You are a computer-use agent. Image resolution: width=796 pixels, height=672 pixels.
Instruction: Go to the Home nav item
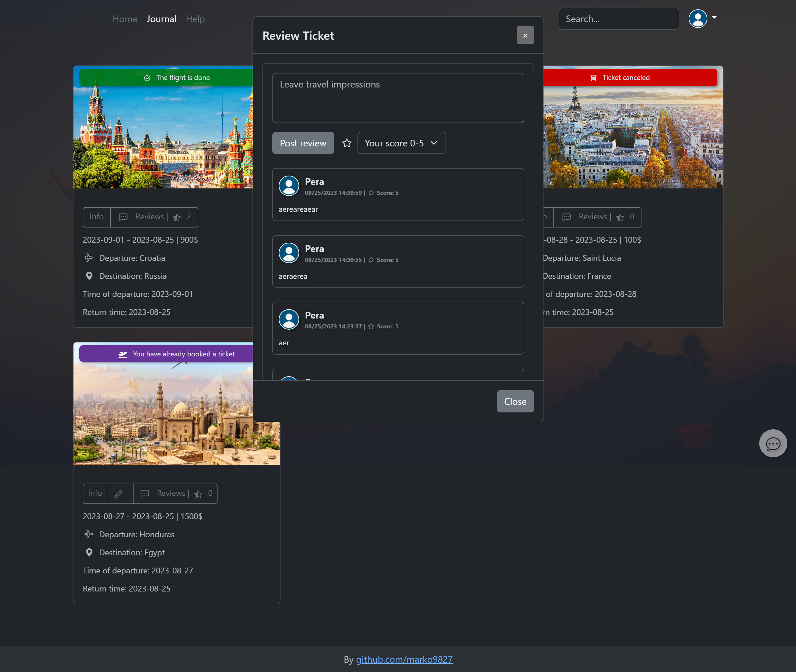coord(125,19)
